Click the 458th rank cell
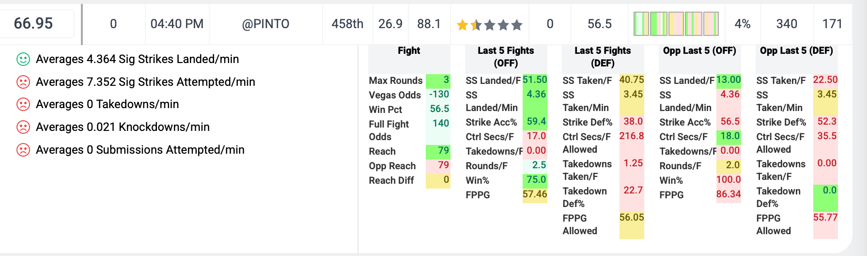Viewport: 868px width, 256px height. tap(347, 24)
